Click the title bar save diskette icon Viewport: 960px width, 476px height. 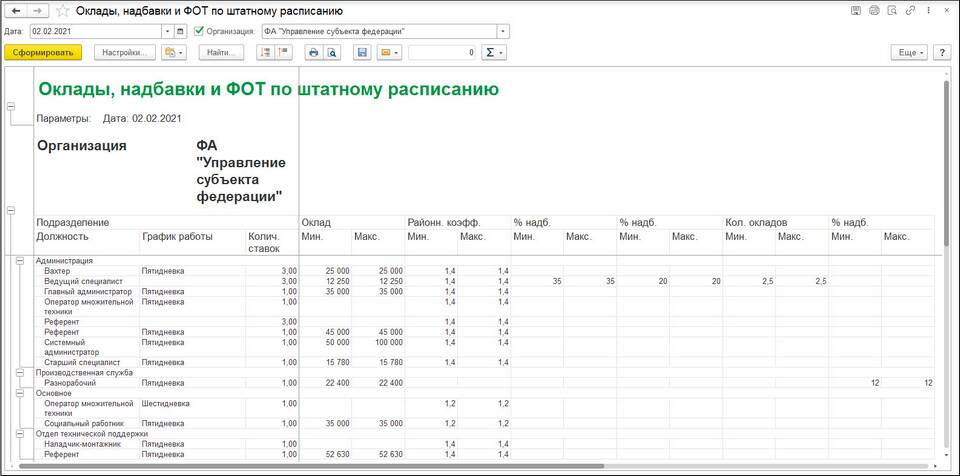pyautogui.click(x=856, y=10)
